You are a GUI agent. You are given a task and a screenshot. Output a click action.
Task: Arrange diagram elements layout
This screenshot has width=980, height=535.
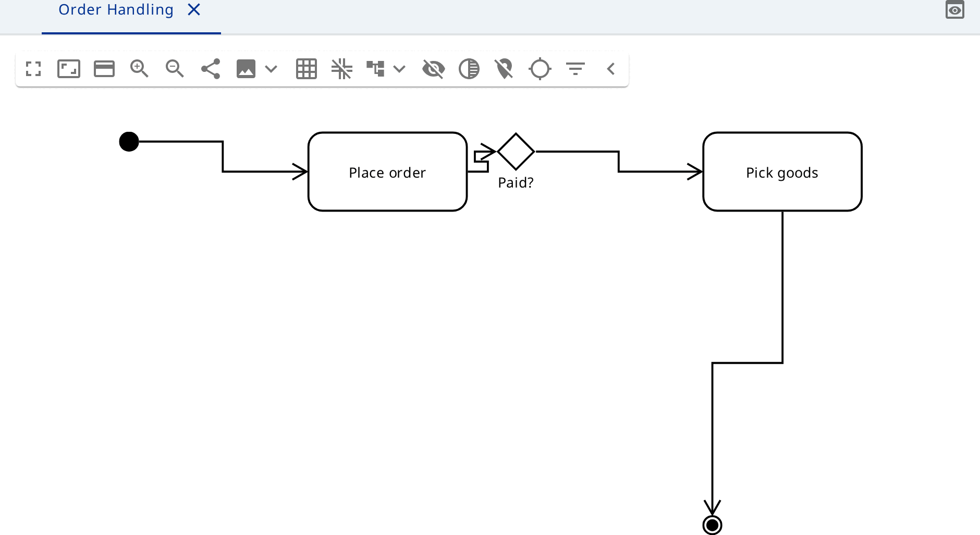pyautogui.click(x=375, y=69)
